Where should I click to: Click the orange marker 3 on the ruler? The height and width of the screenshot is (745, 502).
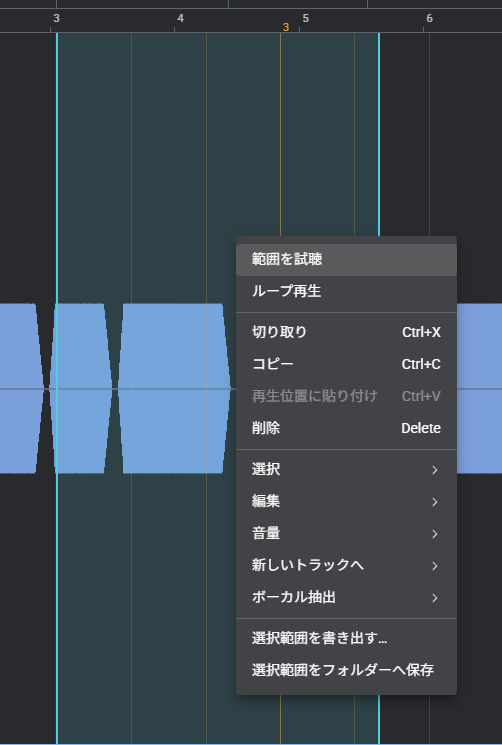pyautogui.click(x=285, y=27)
